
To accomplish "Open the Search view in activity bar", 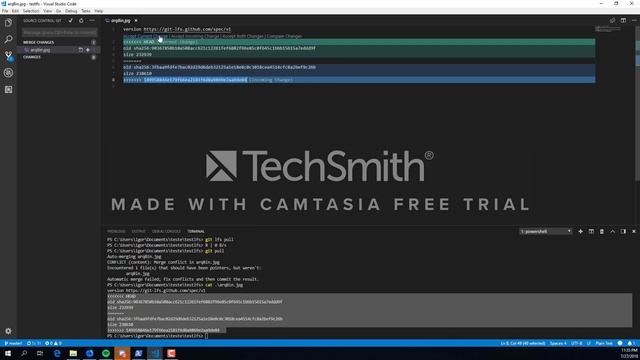I will click(8, 39).
